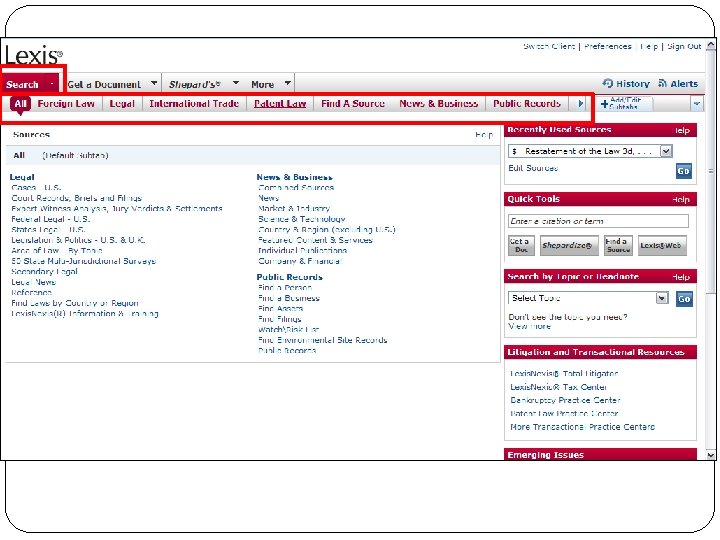Screen dimensions: 720x540
Task: Open Find Laws by Country or Region
Action: (x=74, y=303)
